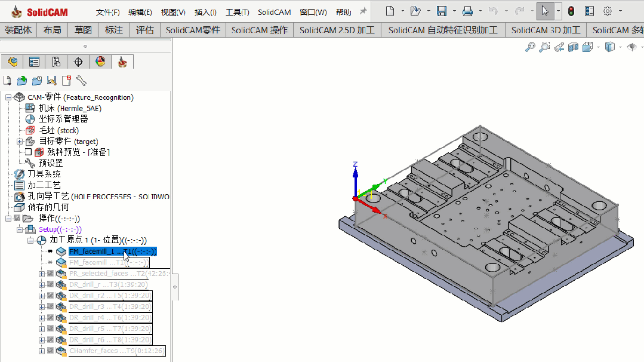Toggle the 残料预览 checkbox

[x=28, y=152]
